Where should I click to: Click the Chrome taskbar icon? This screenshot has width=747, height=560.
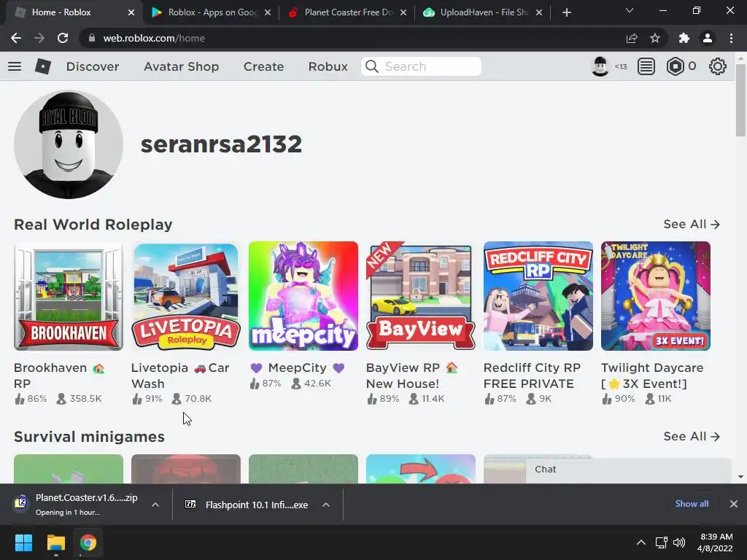click(x=88, y=542)
